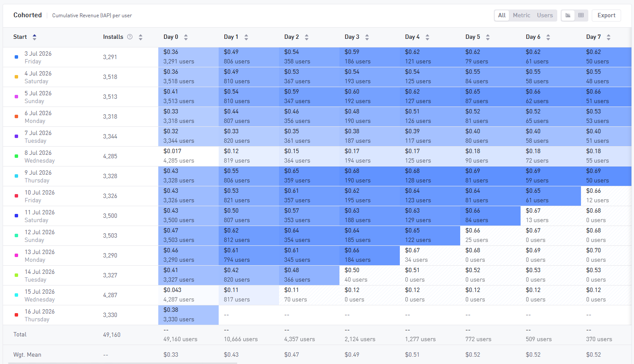The image size is (634, 364).
Task: Sort by the Day 2 column
Action: [x=307, y=37]
